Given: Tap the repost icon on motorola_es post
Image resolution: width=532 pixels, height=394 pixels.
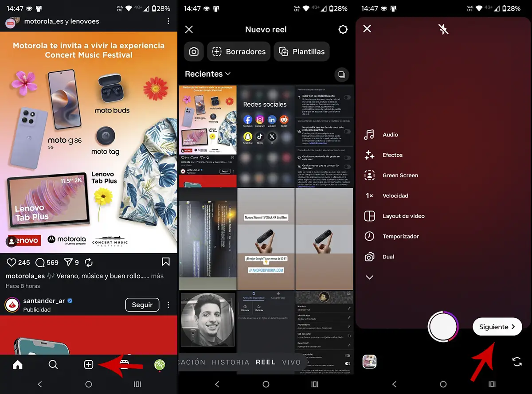Looking at the screenshot, I should click(x=89, y=262).
